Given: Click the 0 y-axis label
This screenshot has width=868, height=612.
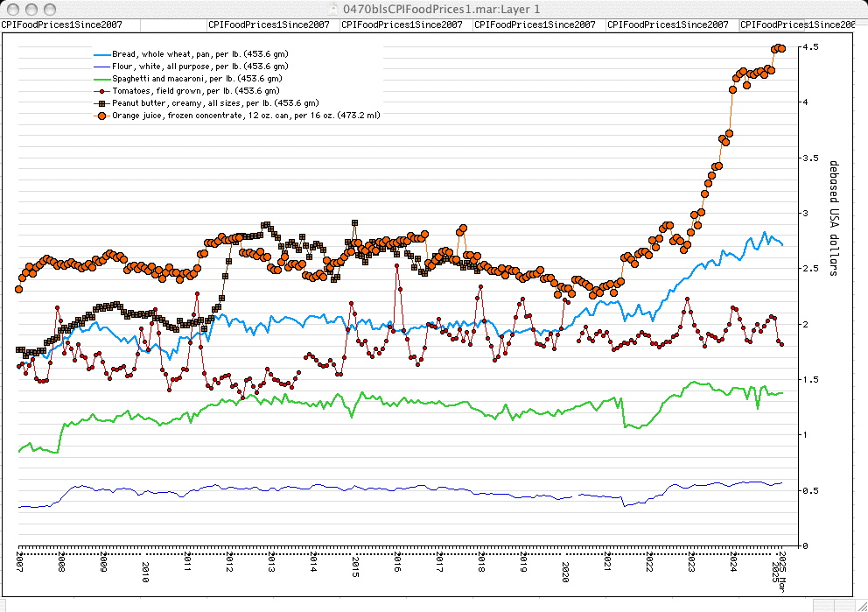Looking at the screenshot, I should [x=806, y=546].
